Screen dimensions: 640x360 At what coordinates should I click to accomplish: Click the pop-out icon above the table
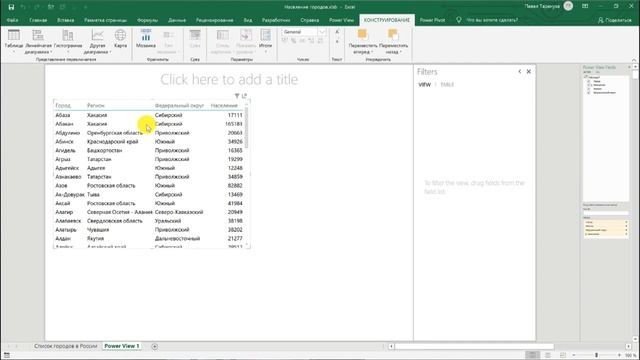(244, 96)
